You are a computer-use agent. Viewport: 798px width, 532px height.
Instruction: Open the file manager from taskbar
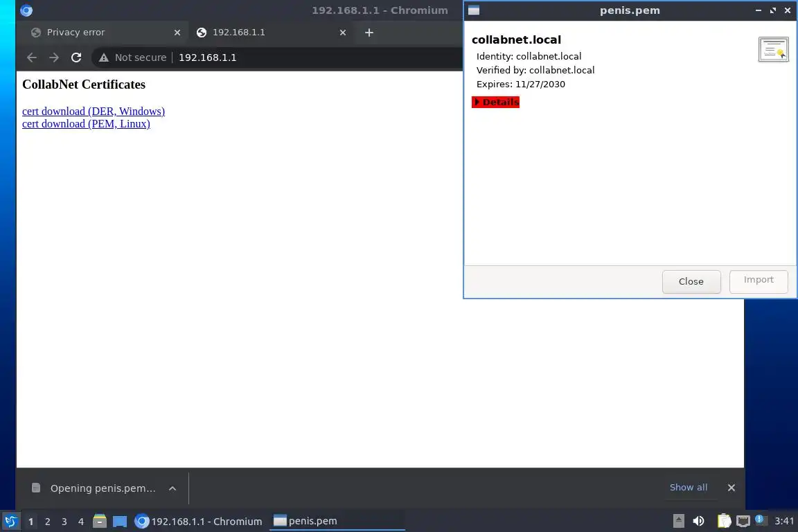point(100,521)
